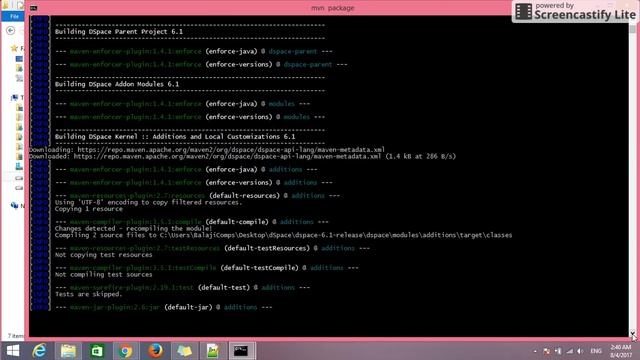Click the 'Copying 1 resource' line
Viewport: 640px width, 360px height.
pyautogui.click(x=89, y=209)
